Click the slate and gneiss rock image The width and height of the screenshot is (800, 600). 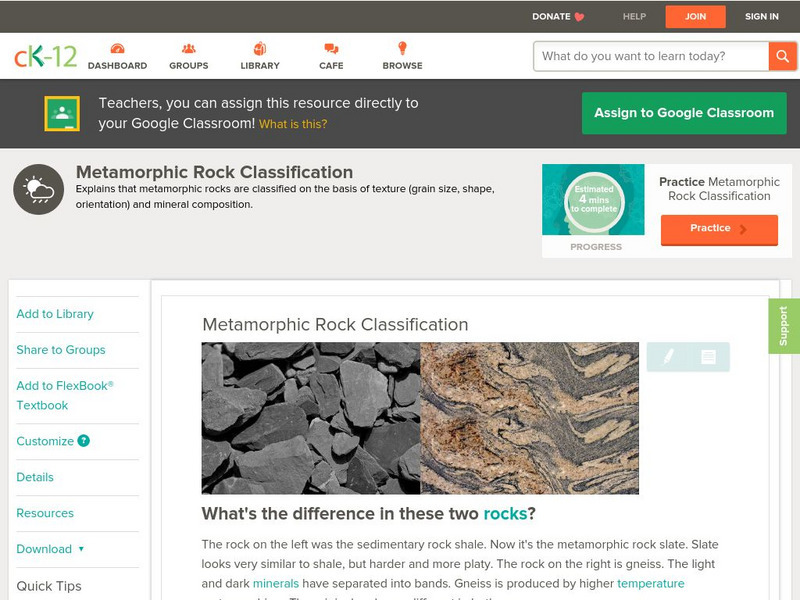click(420, 418)
